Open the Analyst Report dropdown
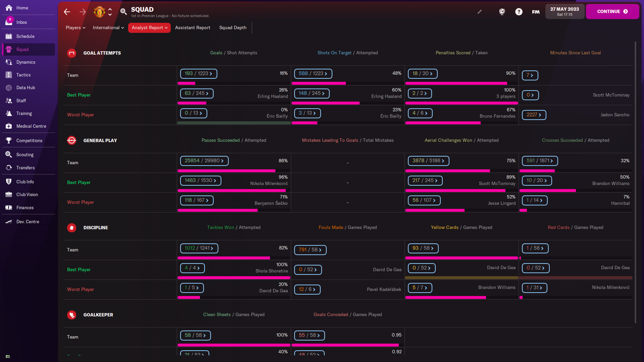This screenshot has width=644, height=362. [149, 27]
